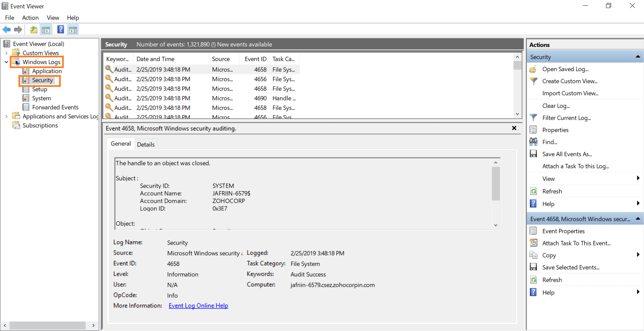
Task: Switch to the Details tab
Action: click(x=146, y=144)
